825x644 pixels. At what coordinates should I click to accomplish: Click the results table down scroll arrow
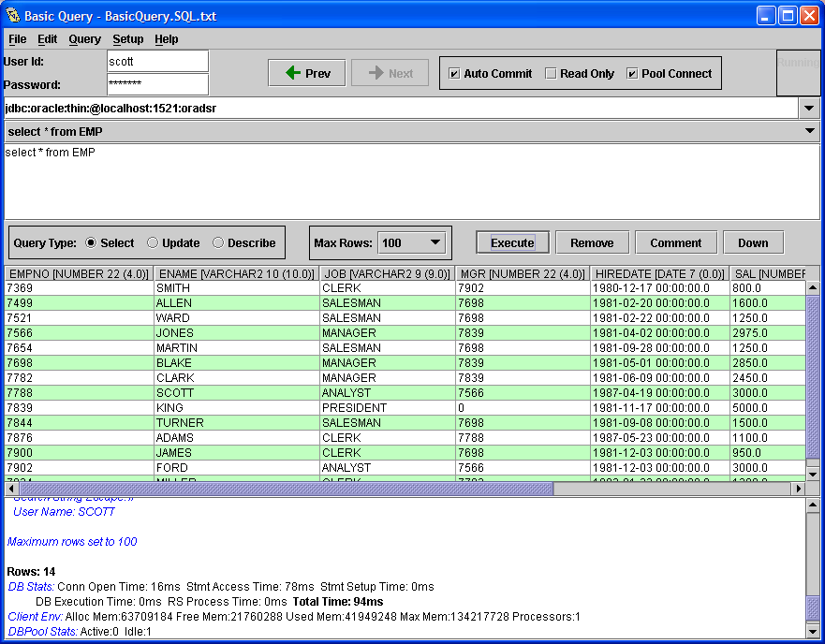coord(813,474)
